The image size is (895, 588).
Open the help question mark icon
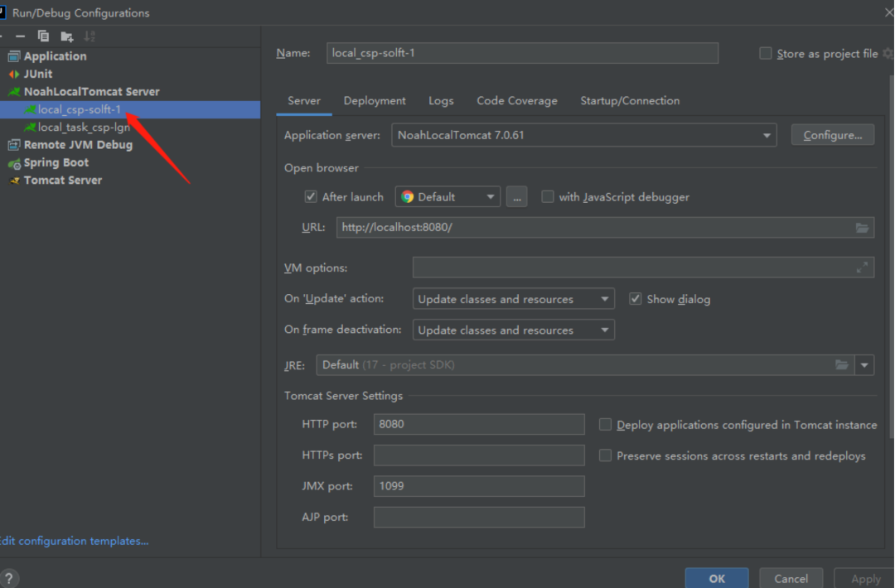pos(9,578)
